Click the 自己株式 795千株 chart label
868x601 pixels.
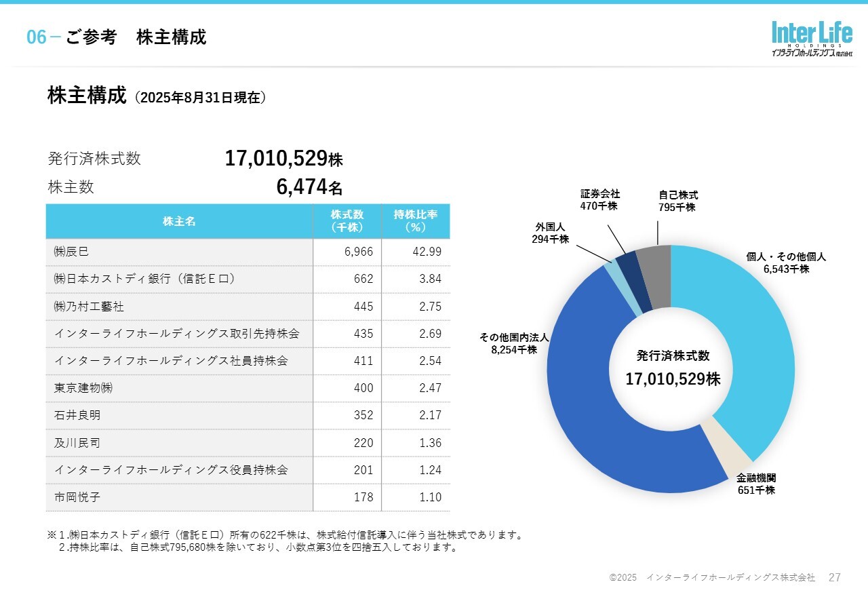[x=677, y=201]
